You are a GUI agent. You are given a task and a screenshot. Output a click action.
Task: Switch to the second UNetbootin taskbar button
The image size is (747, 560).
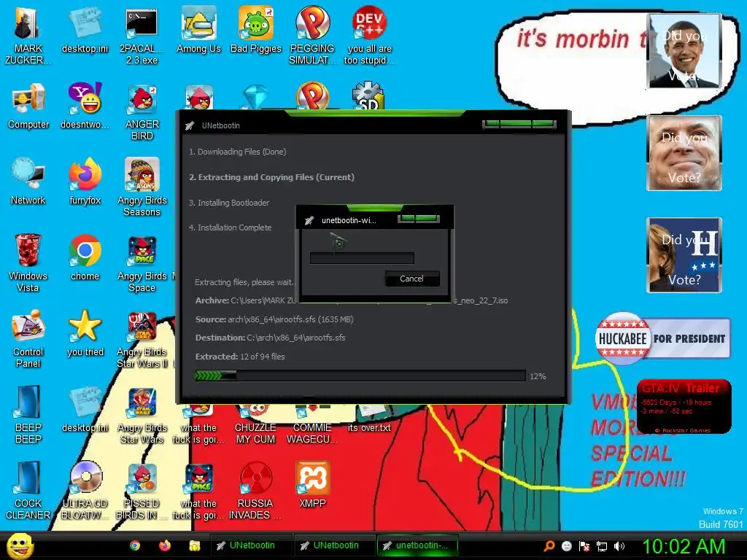click(333, 545)
